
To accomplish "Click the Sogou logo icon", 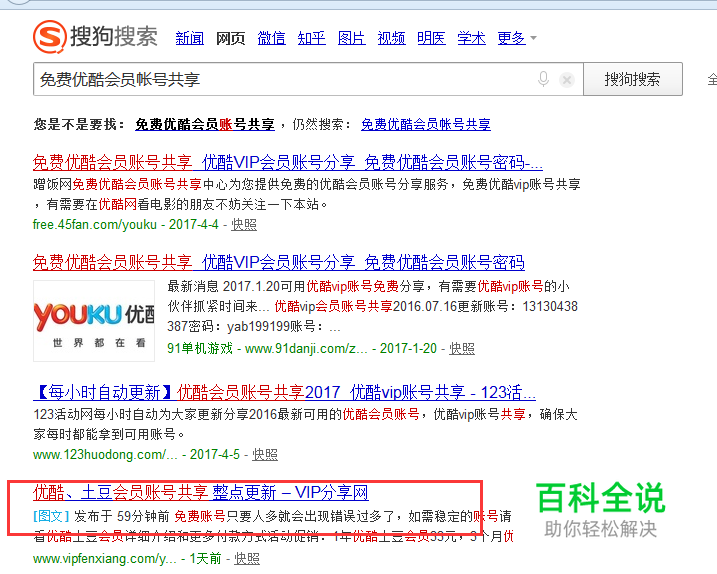I will tap(49, 36).
